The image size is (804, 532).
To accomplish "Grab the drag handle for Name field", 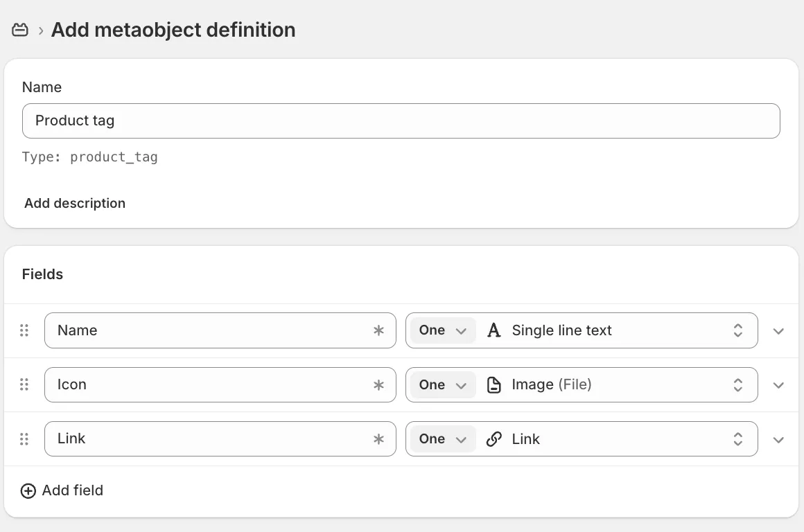I will point(24,330).
